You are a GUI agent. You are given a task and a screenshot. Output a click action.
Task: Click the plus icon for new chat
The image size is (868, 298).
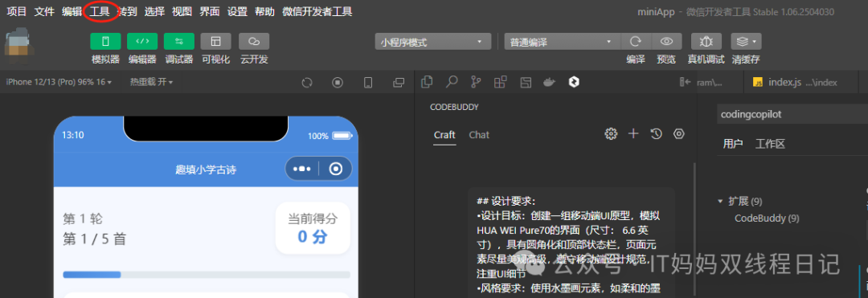634,134
